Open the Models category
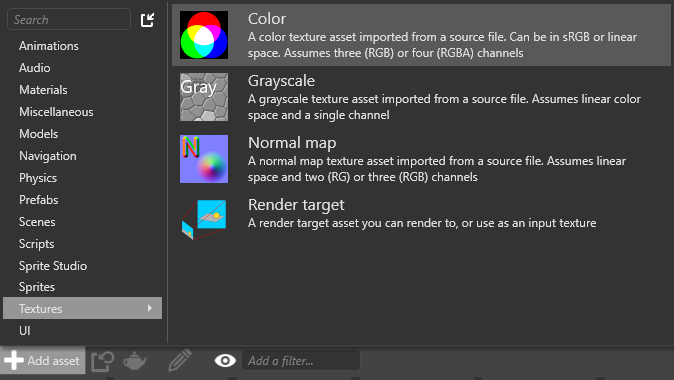 coord(38,134)
